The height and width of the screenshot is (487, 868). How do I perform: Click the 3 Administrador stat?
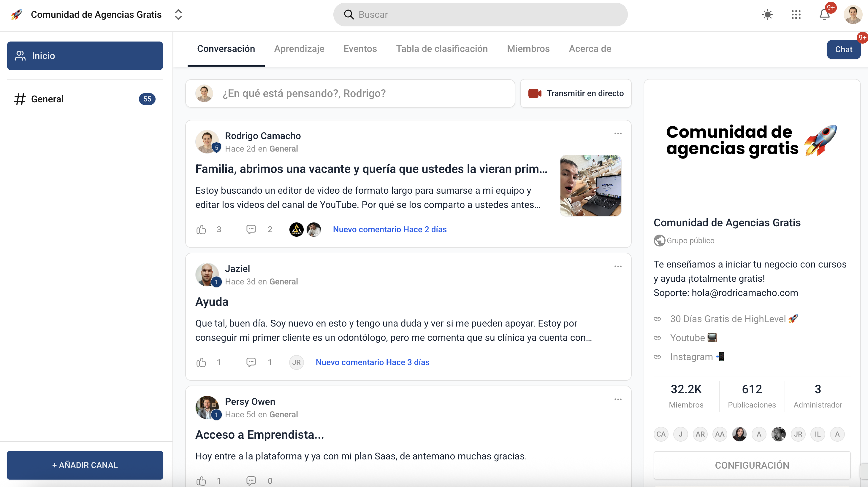click(818, 396)
